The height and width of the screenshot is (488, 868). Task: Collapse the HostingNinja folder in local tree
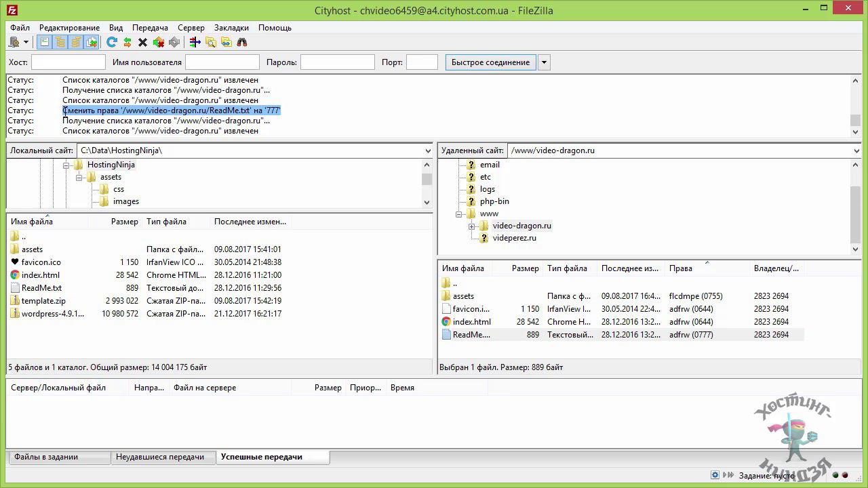[66, 165]
